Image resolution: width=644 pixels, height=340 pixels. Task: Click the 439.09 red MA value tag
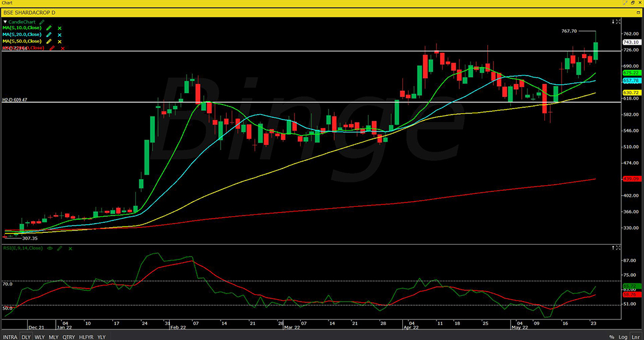pos(631,179)
